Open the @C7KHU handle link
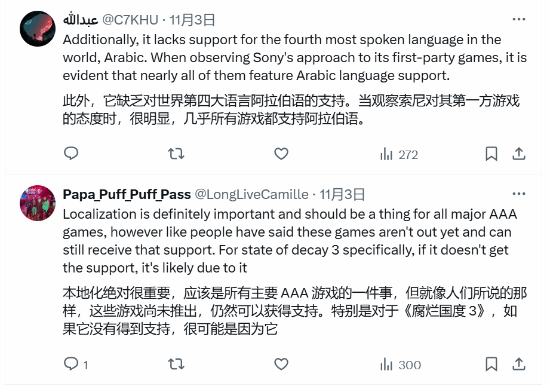This screenshot has height=386, width=550. (130, 20)
